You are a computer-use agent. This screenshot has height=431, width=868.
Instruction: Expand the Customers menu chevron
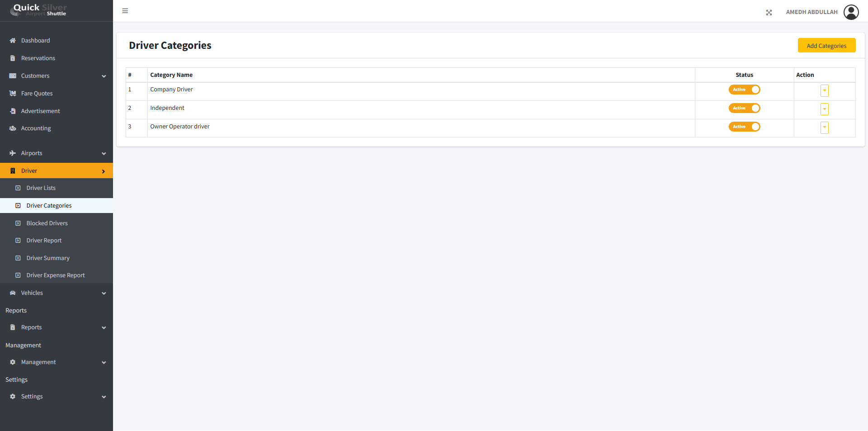coord(104,76)
